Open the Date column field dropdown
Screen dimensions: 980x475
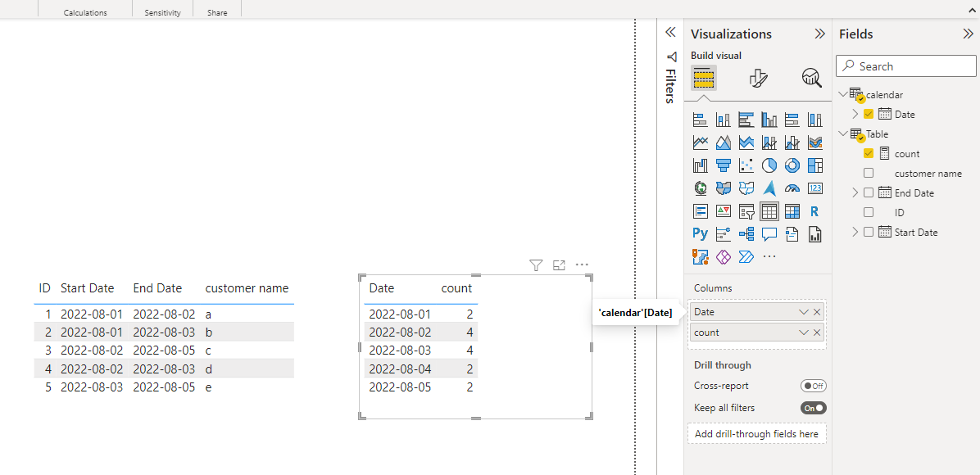pos(804,311)
